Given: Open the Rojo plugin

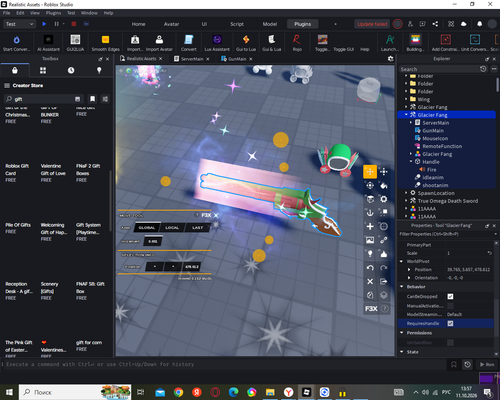Looking at the screenshot, I should [x=297, y=43].
